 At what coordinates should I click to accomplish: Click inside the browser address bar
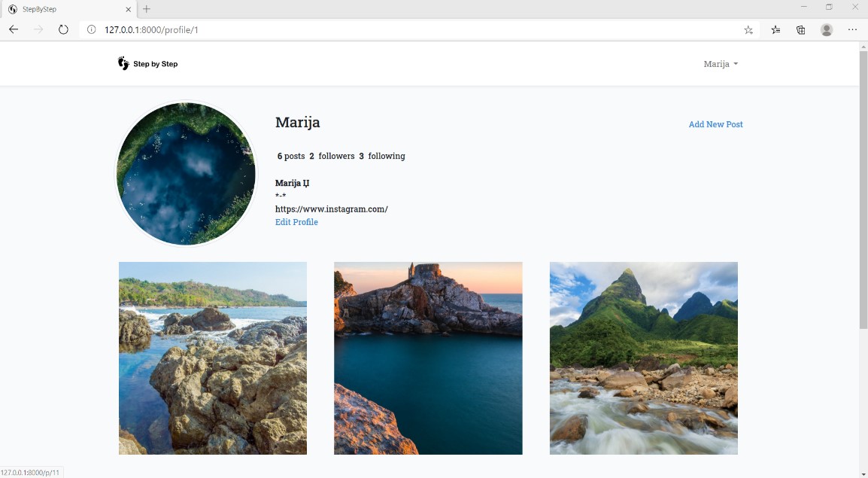301,29
